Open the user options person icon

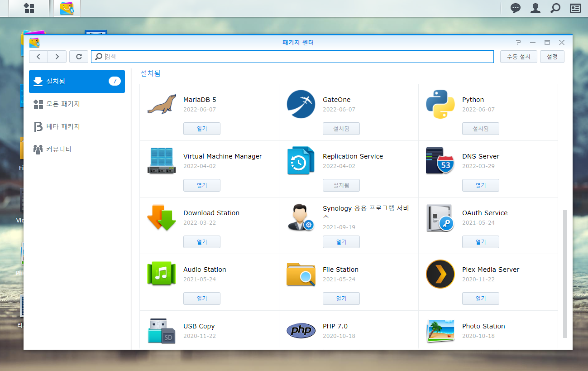[535, 8]
